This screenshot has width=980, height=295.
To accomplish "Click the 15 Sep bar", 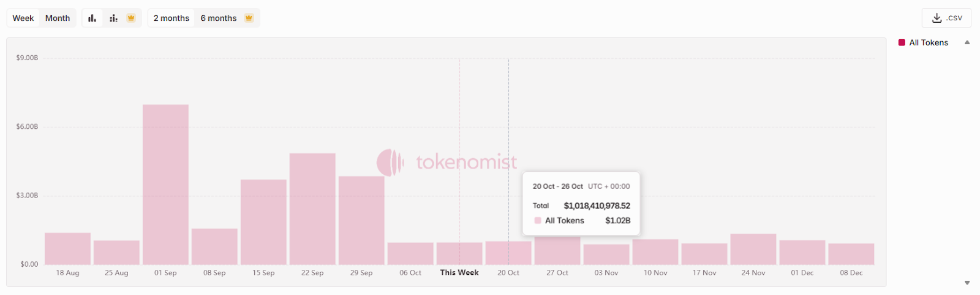I will [263, 221].
